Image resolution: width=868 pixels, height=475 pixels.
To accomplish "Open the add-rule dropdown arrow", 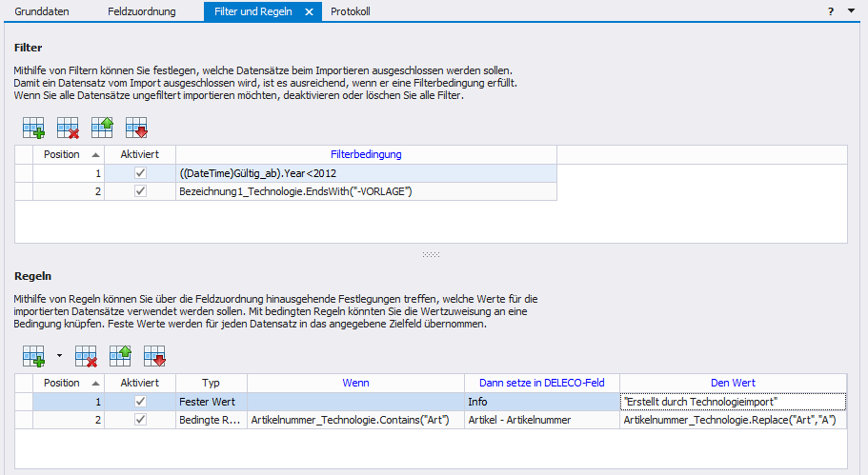I will [x=58, y=356].
